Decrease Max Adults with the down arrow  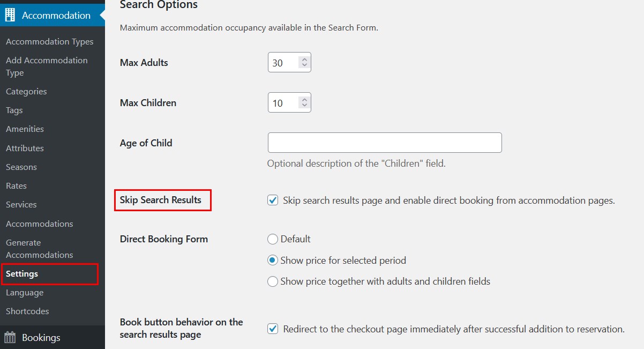tap(304, 65)
